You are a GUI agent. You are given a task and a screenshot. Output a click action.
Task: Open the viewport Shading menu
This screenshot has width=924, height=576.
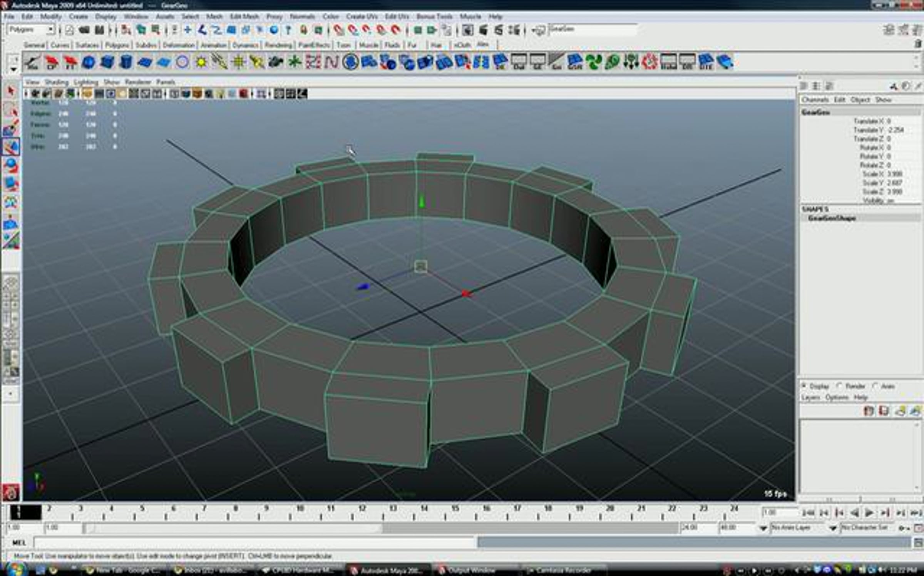click(57, 82)
